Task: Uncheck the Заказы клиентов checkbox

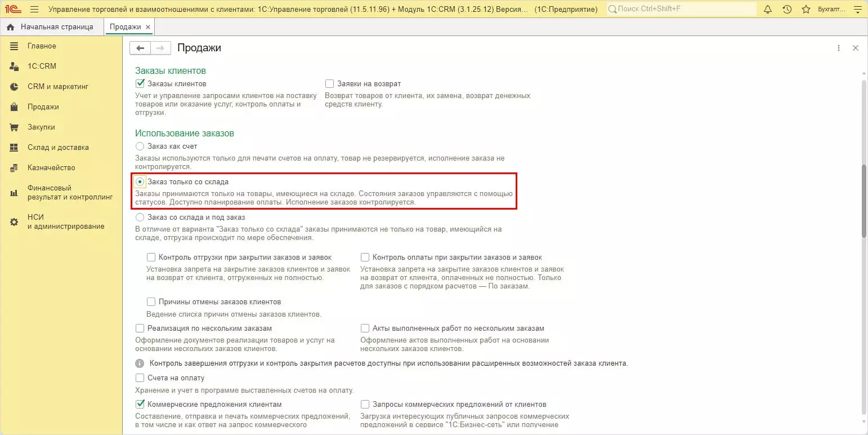Action: tap(140, 84)
